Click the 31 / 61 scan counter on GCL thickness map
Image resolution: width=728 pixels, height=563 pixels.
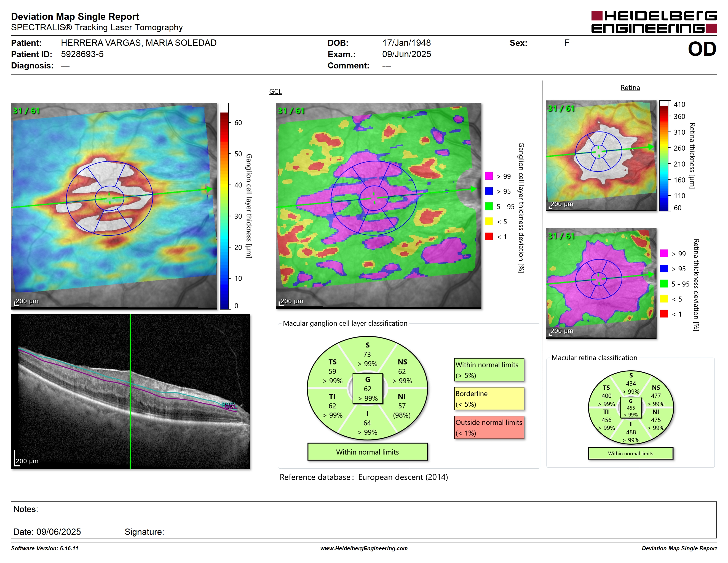click(26, 111)
